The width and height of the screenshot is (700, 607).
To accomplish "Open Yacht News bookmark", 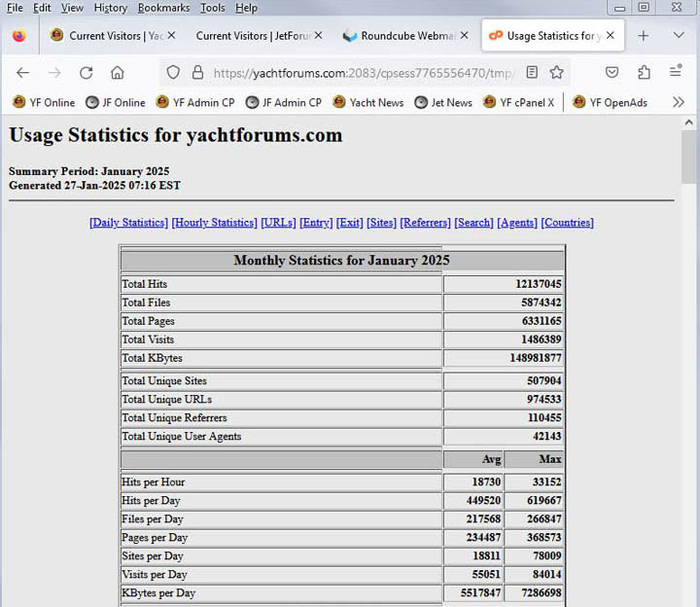I will pyautogui.click(x=368, y=102).
